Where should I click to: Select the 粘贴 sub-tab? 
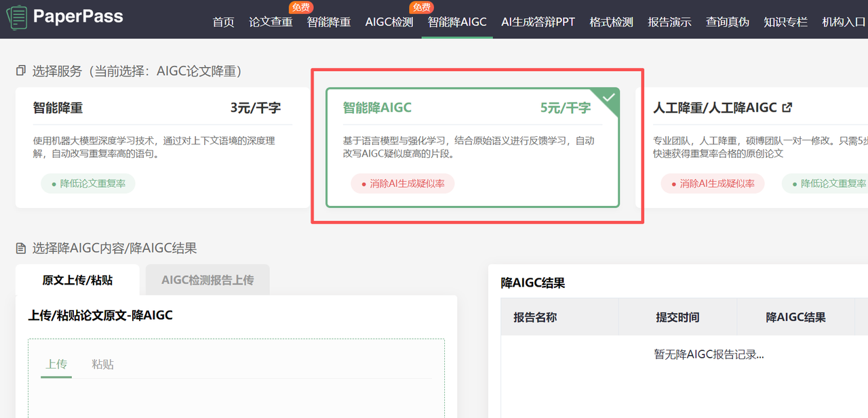tap(103, 364)
